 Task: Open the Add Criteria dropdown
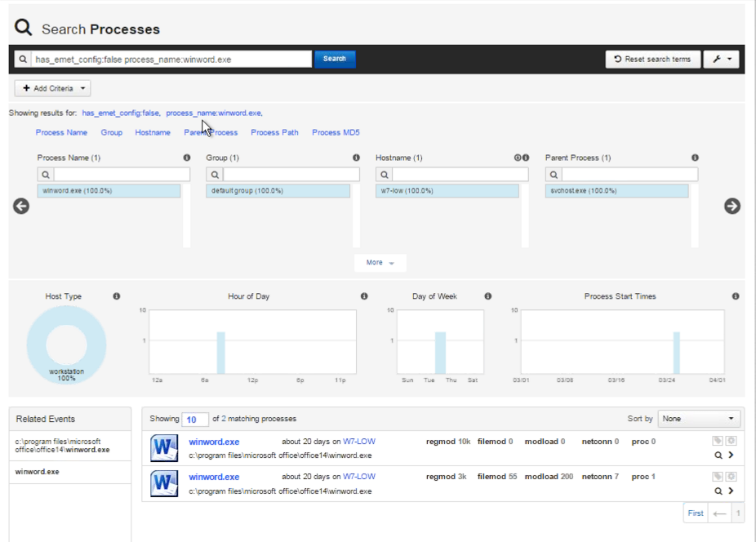tap(52, 88)
